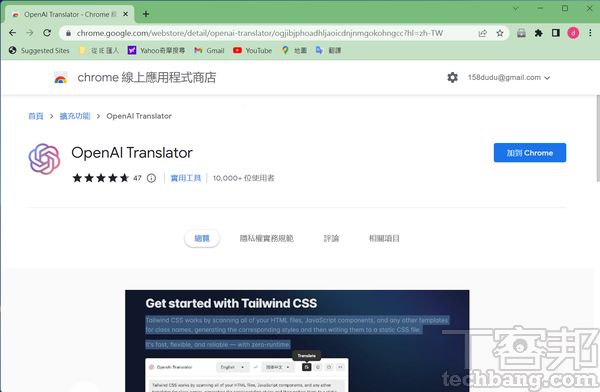Click the page vertical scrollbar
This screenshot has width=600, height=392.
tap(597, 138)
